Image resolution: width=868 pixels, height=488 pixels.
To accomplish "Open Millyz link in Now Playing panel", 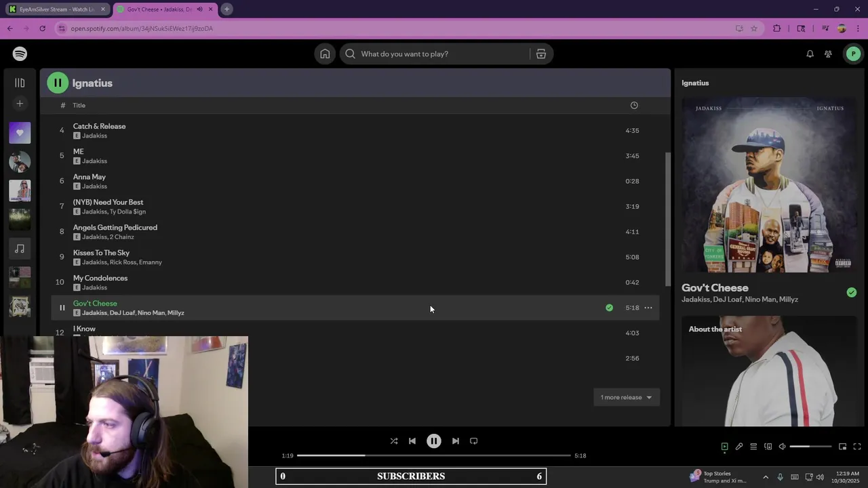I will [788, 300].
